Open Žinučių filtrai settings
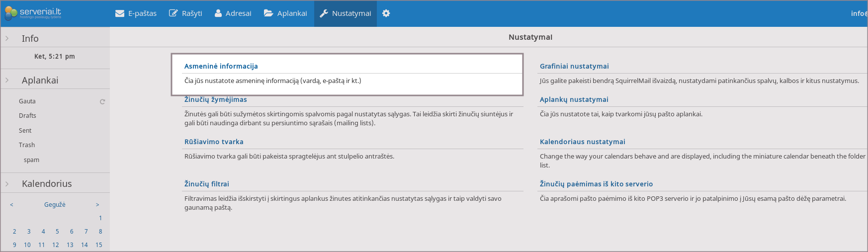 click(x=206, y=184)
